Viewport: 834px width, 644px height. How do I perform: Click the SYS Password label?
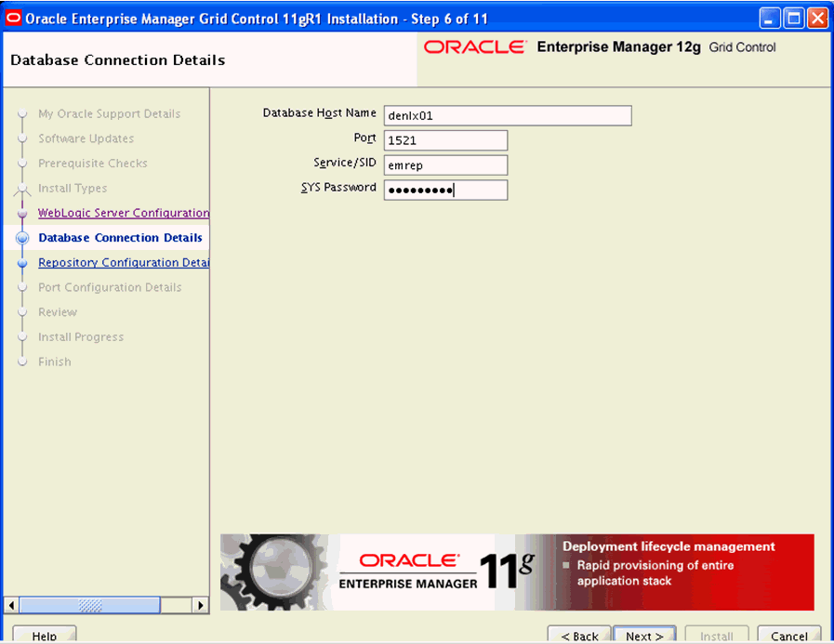coord(338,187)
